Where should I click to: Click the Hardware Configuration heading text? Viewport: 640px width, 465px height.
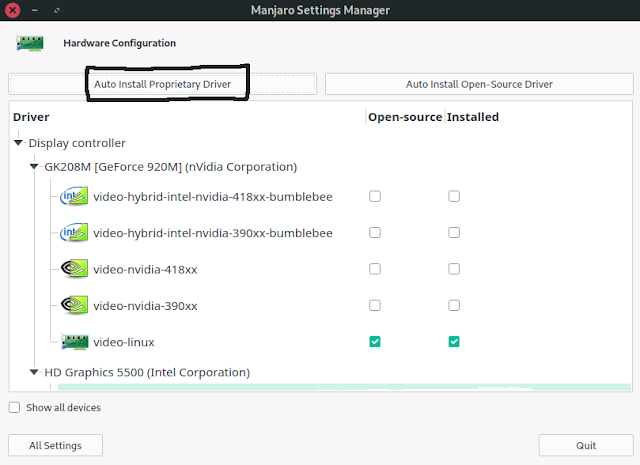tap(120, 43)
